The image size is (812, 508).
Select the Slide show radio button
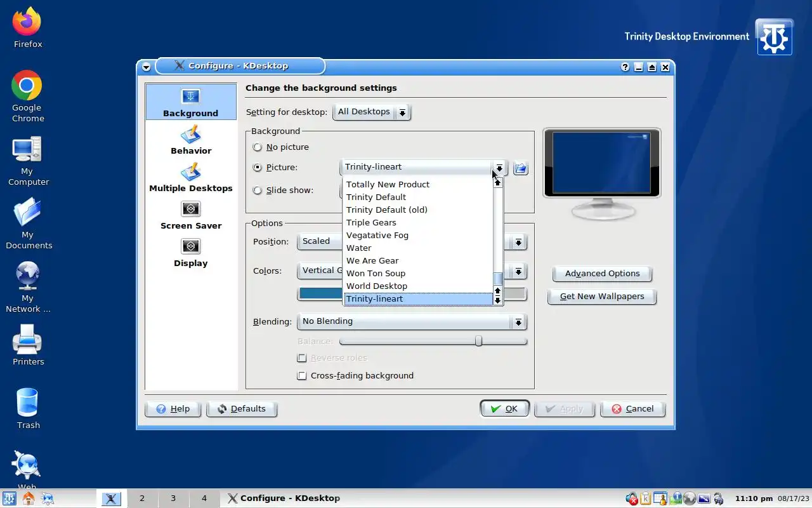pos(258,190)
